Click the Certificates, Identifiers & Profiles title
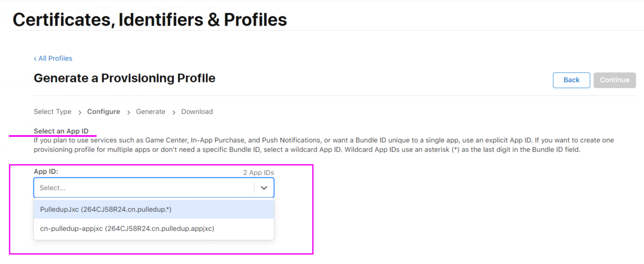 click(150, 20)
